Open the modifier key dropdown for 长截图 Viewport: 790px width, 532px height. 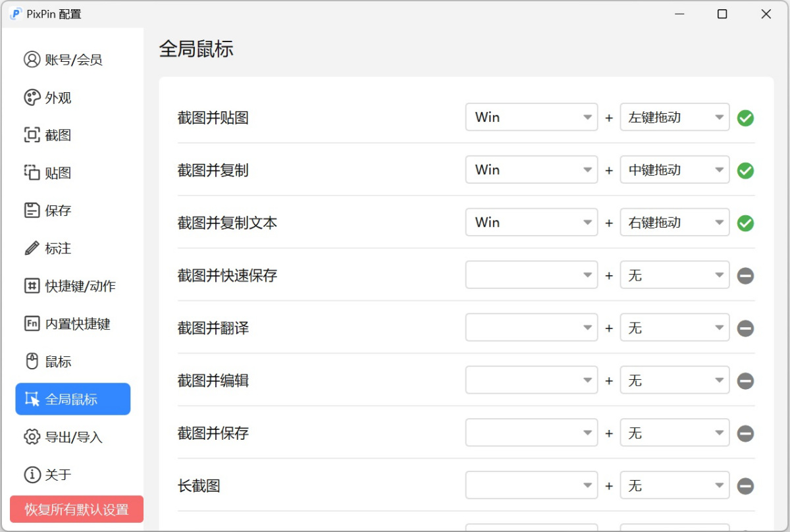point(531,486)
